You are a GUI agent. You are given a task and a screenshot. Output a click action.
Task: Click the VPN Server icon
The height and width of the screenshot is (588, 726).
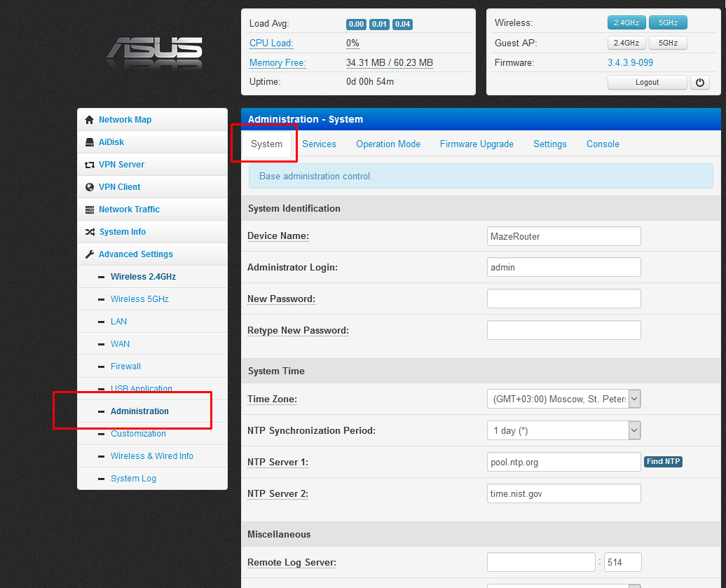click(x=89, y=165)
